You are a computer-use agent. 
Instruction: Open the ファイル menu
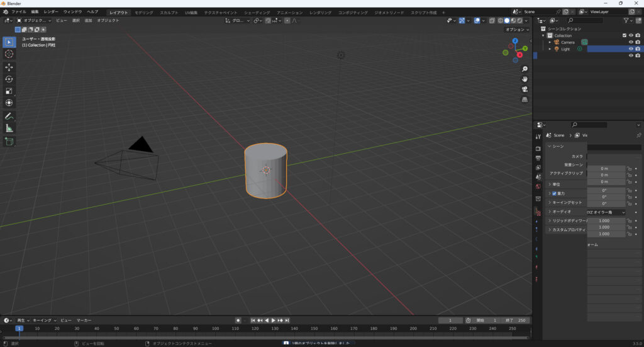(x=18, y=12)
